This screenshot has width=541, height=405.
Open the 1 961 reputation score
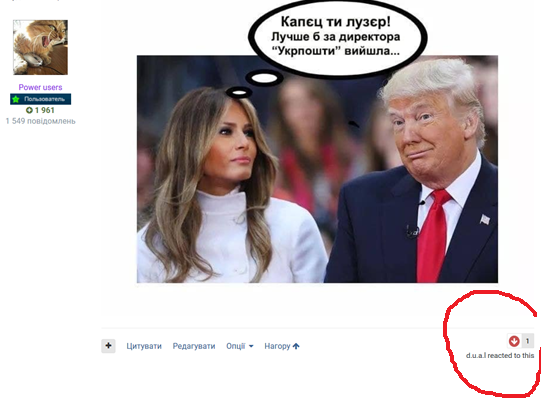pyautogui.click(x=45, y=110)
